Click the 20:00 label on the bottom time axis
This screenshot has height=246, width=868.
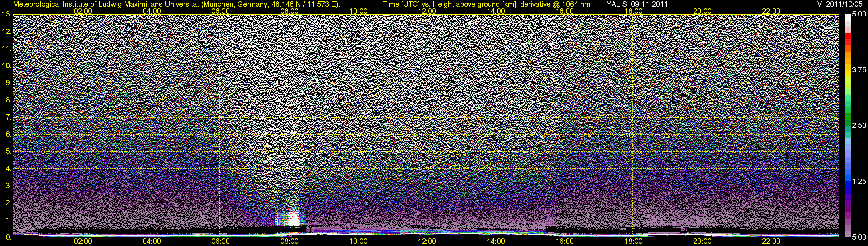[702, 241]
